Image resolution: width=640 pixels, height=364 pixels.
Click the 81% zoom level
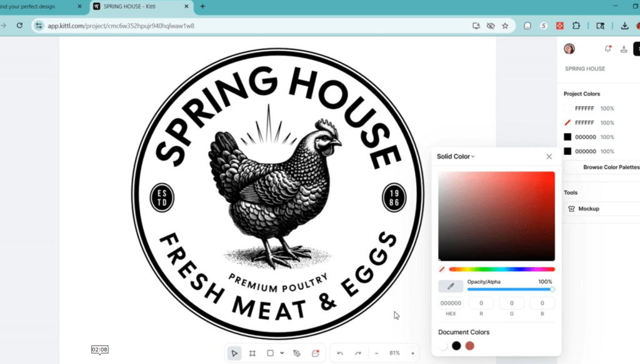[394, 353]
